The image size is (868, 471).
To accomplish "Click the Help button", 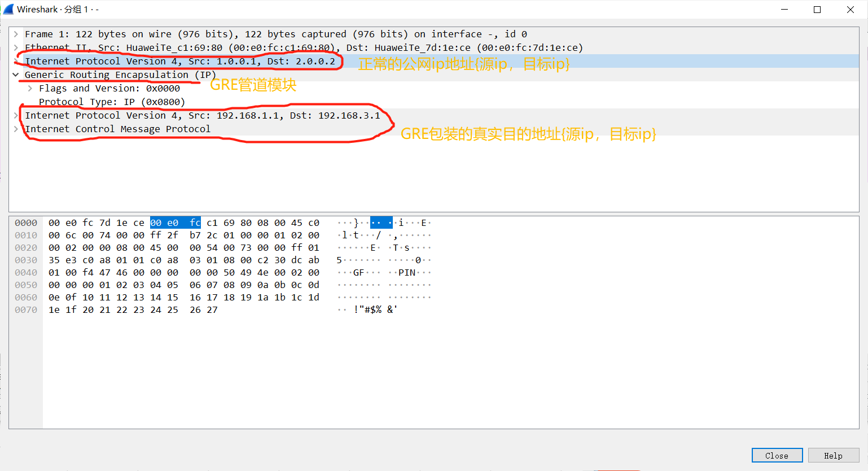I will [834, 455].
